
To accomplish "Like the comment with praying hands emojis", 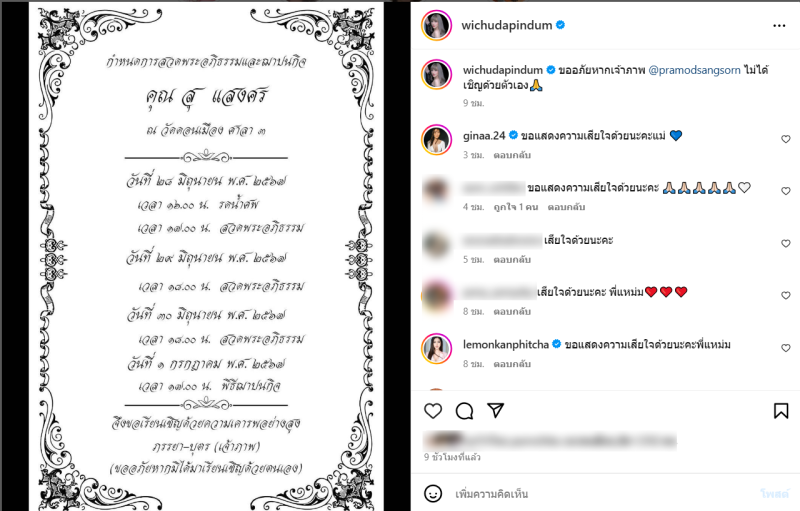I will click(x=786, y=191).
